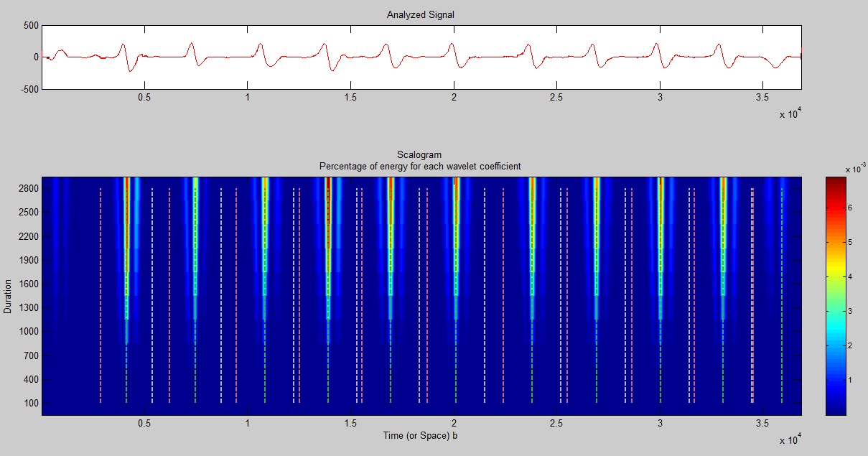Image resolution: width=868 pixels, height=456 pixels.
Task: Click the 1.5 tick label under signal plot
Action: pyautogui.click(x=350, y=96)
